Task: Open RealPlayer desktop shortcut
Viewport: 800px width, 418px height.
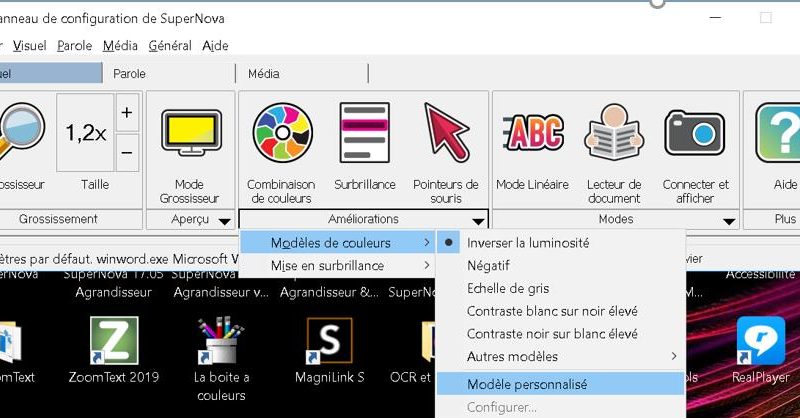Action: tap(761, 350)
